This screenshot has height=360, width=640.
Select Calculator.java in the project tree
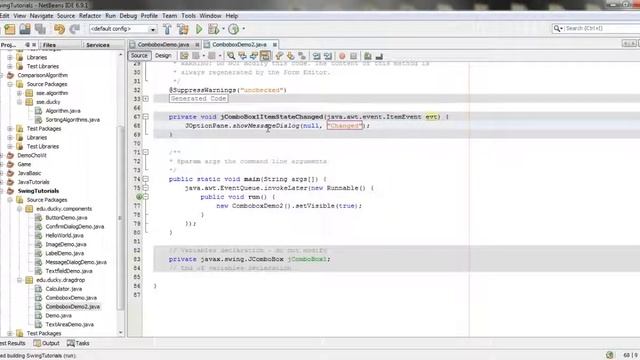tap(64, 289)
